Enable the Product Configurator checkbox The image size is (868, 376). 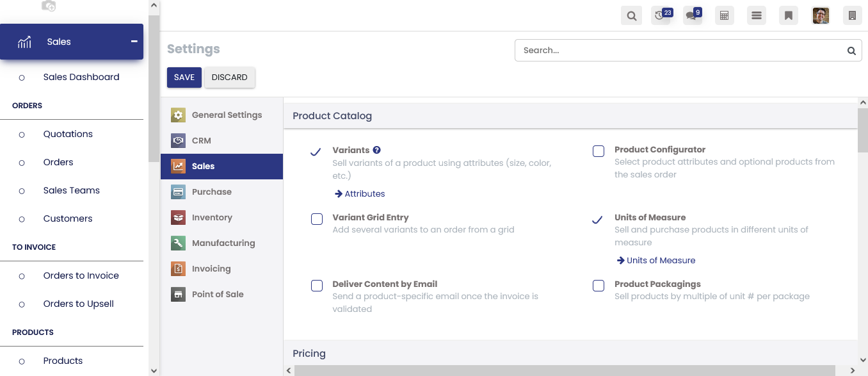pyautogui.click(x=599, y=151)
